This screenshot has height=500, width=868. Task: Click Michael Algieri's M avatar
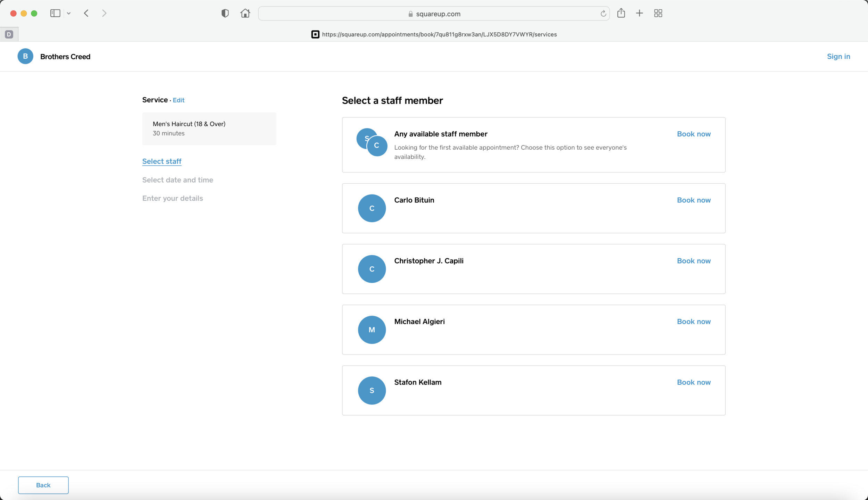[x=372, y=330]
